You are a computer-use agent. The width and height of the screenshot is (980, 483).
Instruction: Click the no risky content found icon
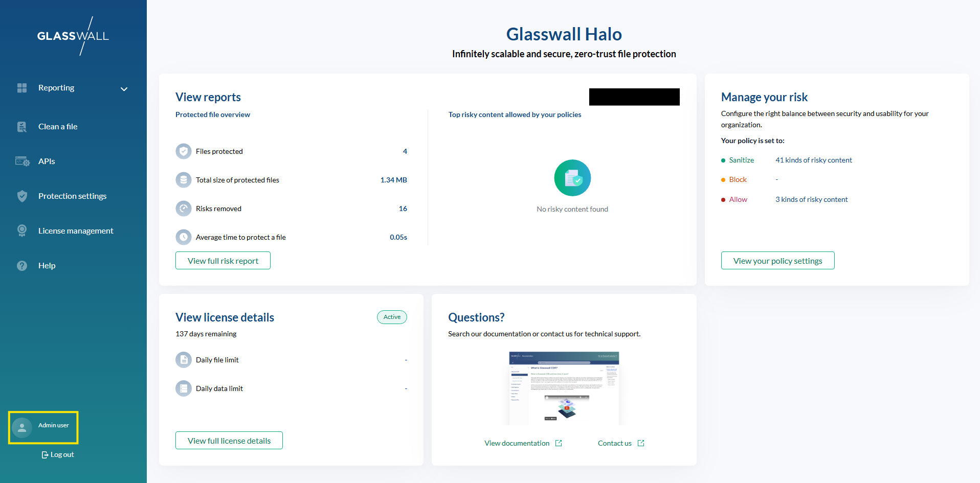[572, 178]
